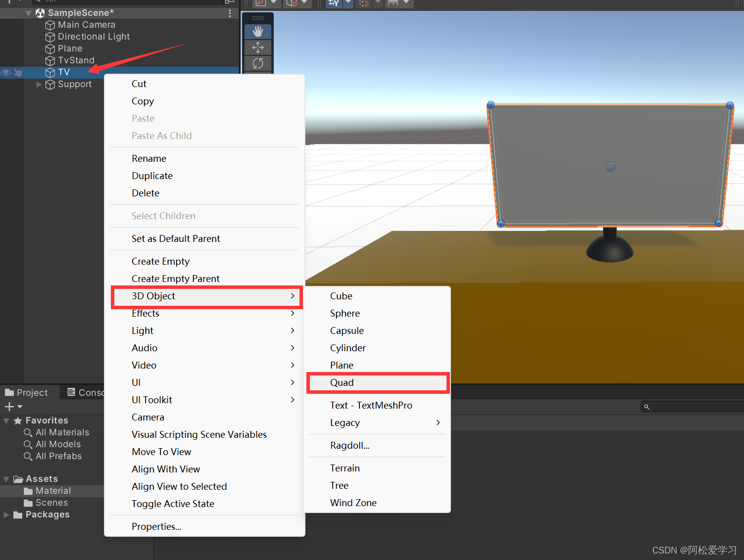Open the UI Toolkit submenu
Image resolution: width=744 pixels, height=560 pixels.
(x=204, y=400)
